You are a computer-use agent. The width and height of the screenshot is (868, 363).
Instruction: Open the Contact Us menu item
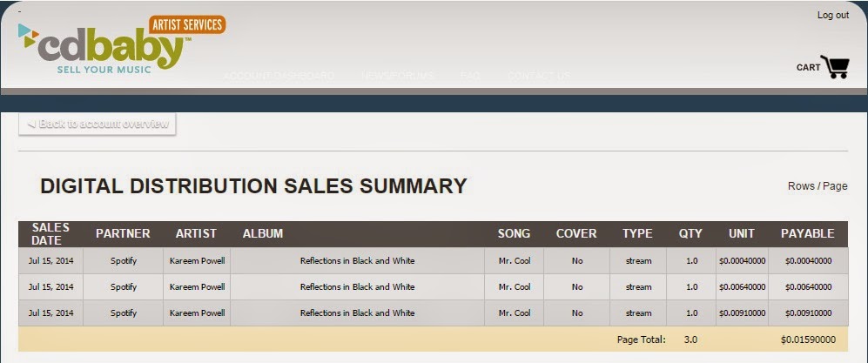539,76
